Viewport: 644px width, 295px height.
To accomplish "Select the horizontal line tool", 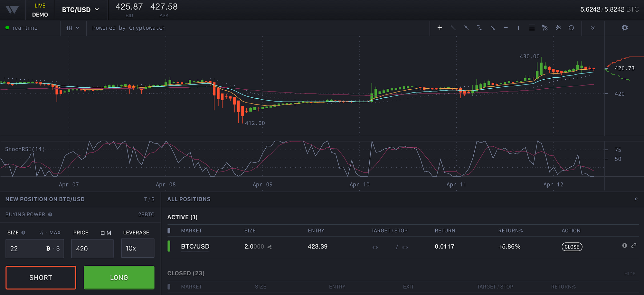I will pos(506,28).
